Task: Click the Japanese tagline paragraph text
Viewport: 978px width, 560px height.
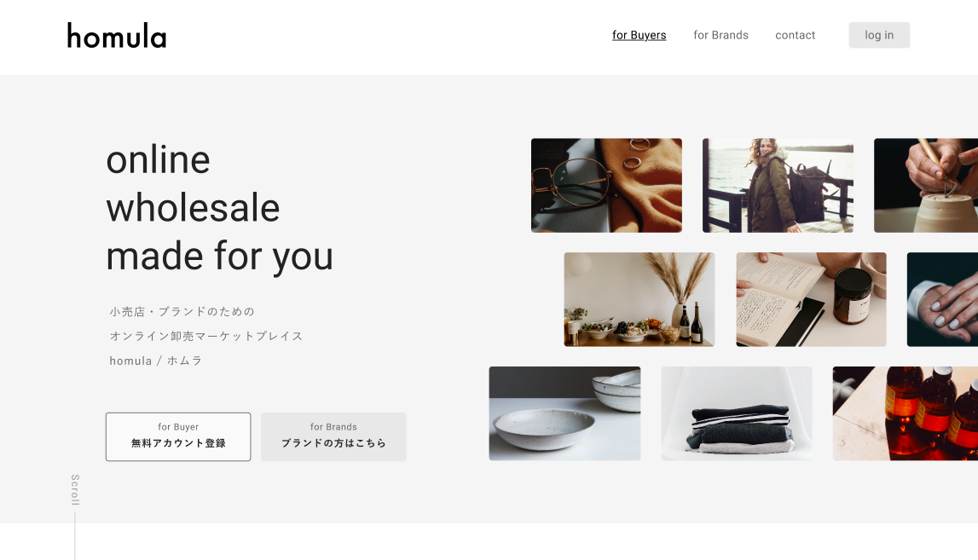Action: coord(205,336)
